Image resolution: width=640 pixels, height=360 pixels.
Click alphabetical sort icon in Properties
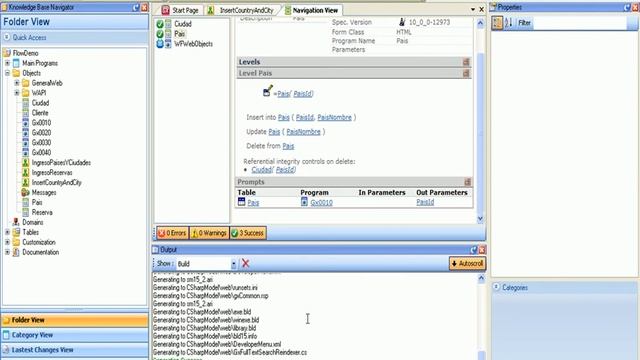tap(508, 23)
